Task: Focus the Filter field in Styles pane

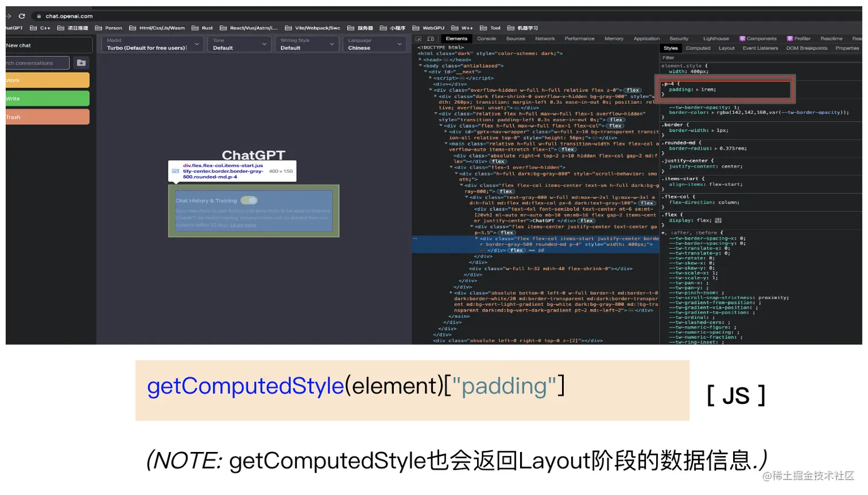Action: tap(761, 57)
